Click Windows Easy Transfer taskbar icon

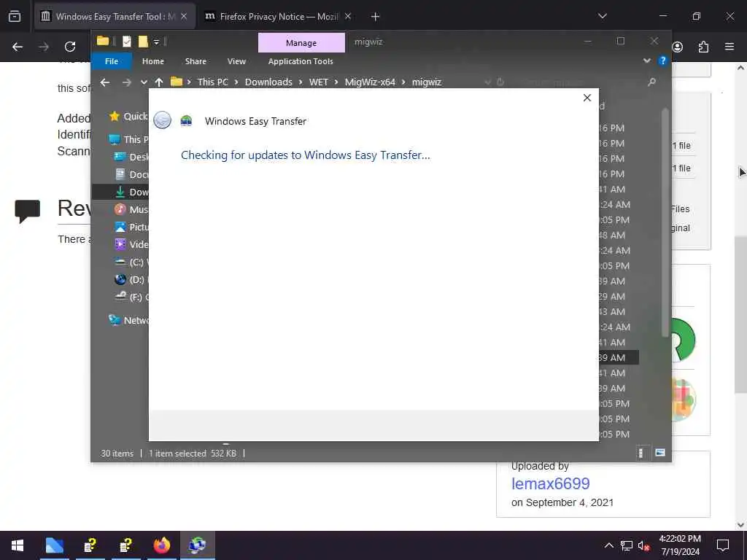point(197,545)
